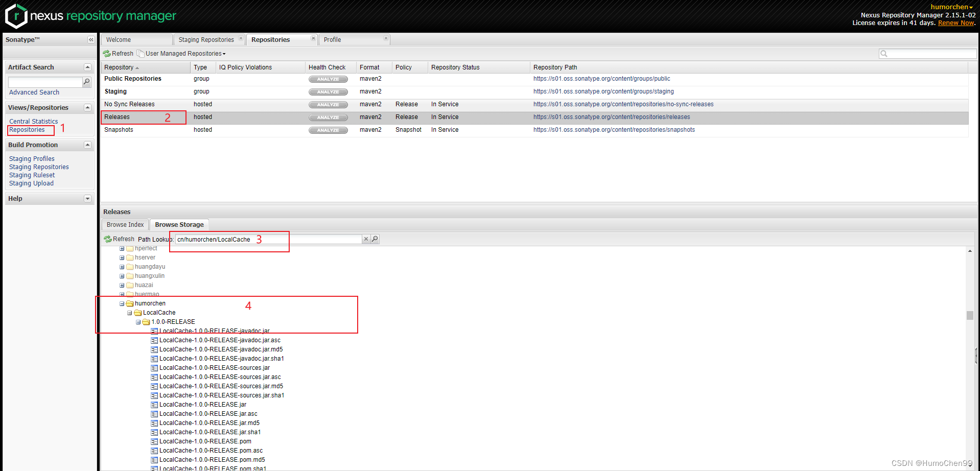Click Analyze button for No Sync Releases

(x=328, y=105)
